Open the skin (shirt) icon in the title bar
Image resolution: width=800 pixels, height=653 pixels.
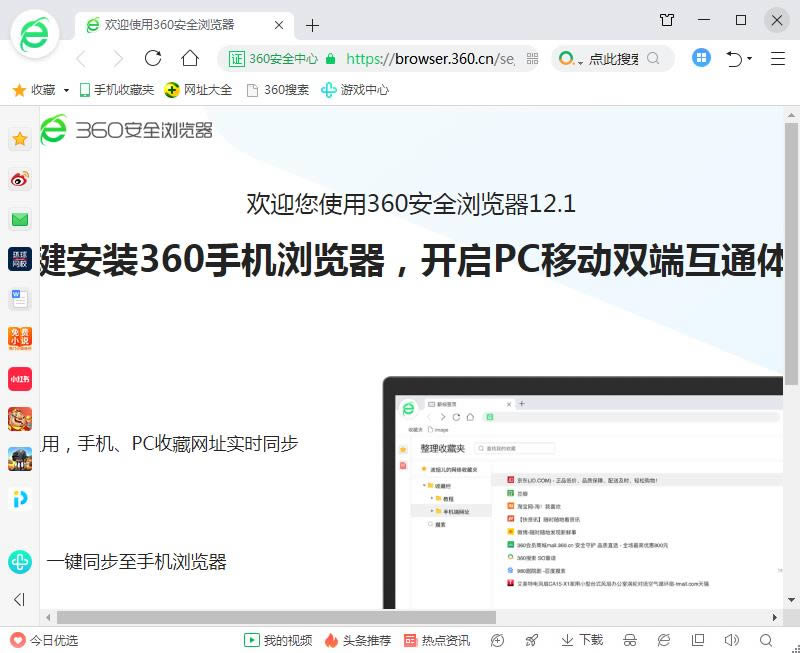pyautogui.click(x=667, y=20)
